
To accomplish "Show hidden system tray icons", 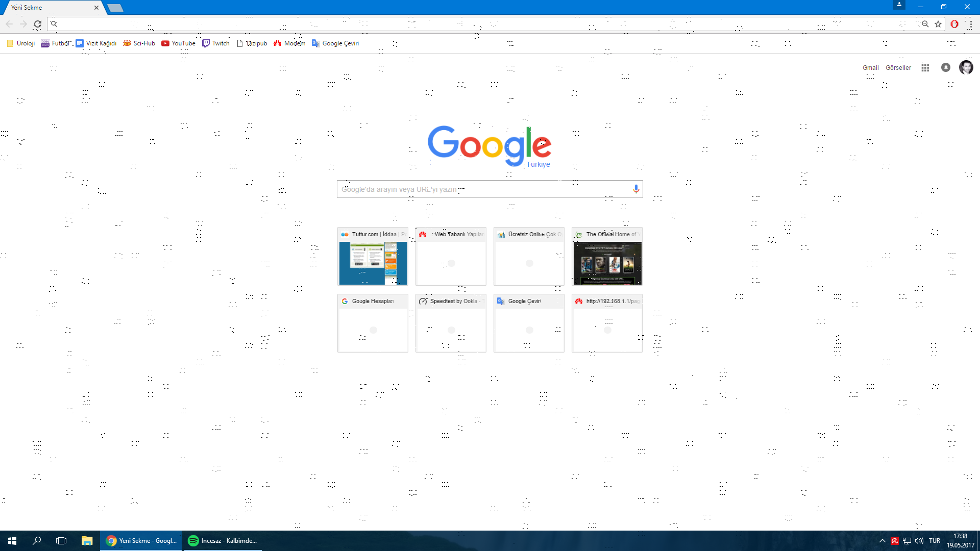I will (882, 541).
